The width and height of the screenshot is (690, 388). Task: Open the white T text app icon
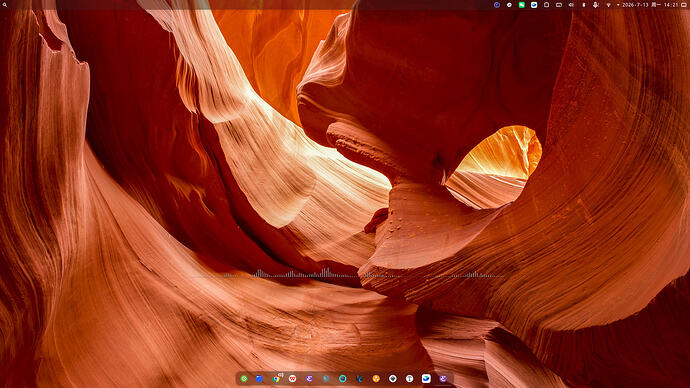(409, 378)
